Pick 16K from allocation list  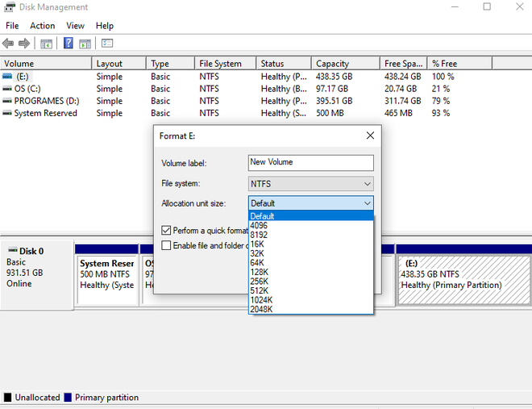(311, 244)
